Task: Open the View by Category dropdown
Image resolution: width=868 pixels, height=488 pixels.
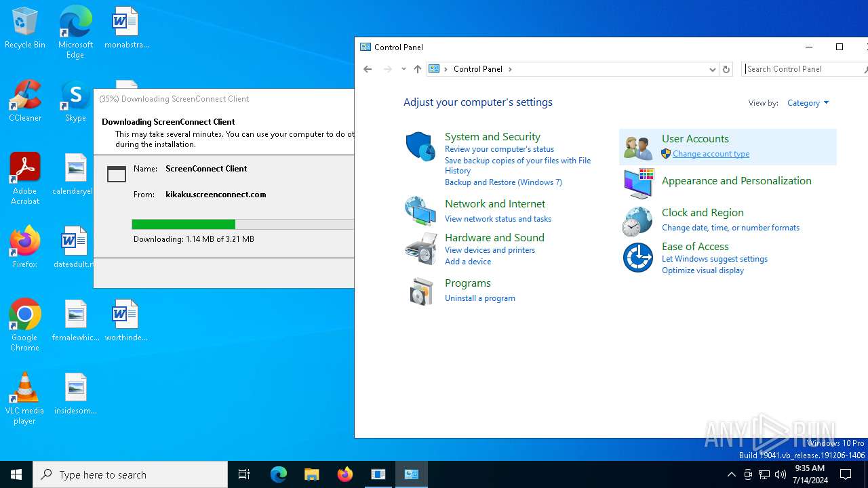Action: tap(808, 103)
